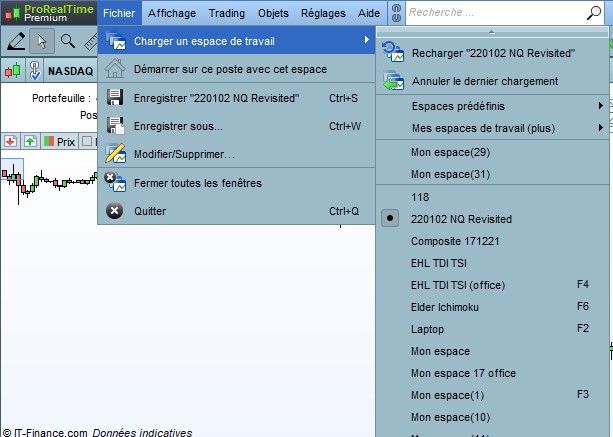Load workspace Composite 171221
Image resolution: width=613 pixels, height=437 pixels.
click(x=492, y=241)
